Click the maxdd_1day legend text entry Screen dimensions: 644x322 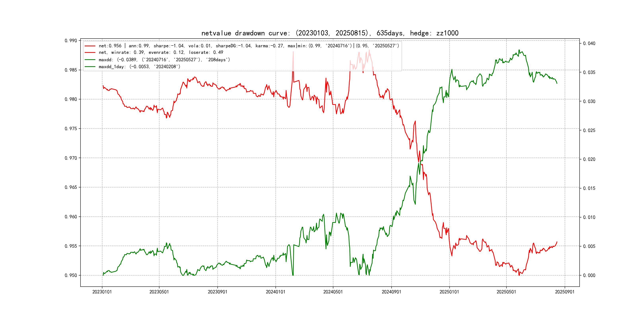[139, 67]
